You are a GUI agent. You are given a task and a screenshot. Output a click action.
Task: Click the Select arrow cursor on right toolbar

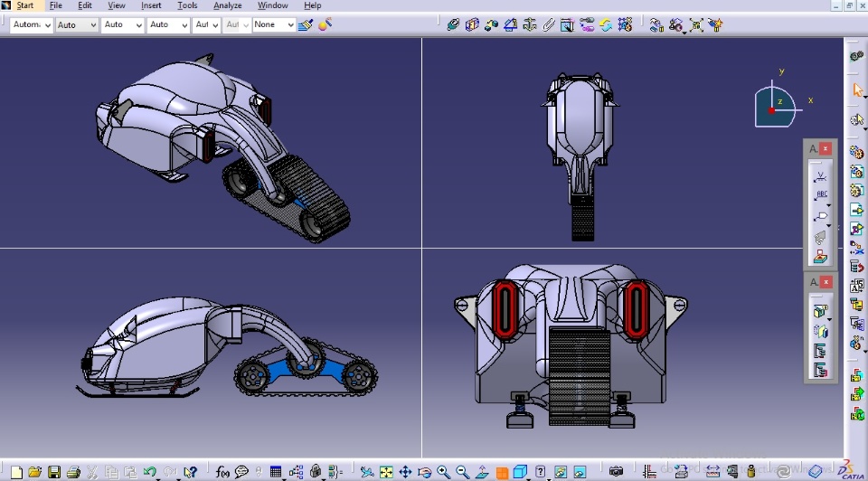[857, 90]
